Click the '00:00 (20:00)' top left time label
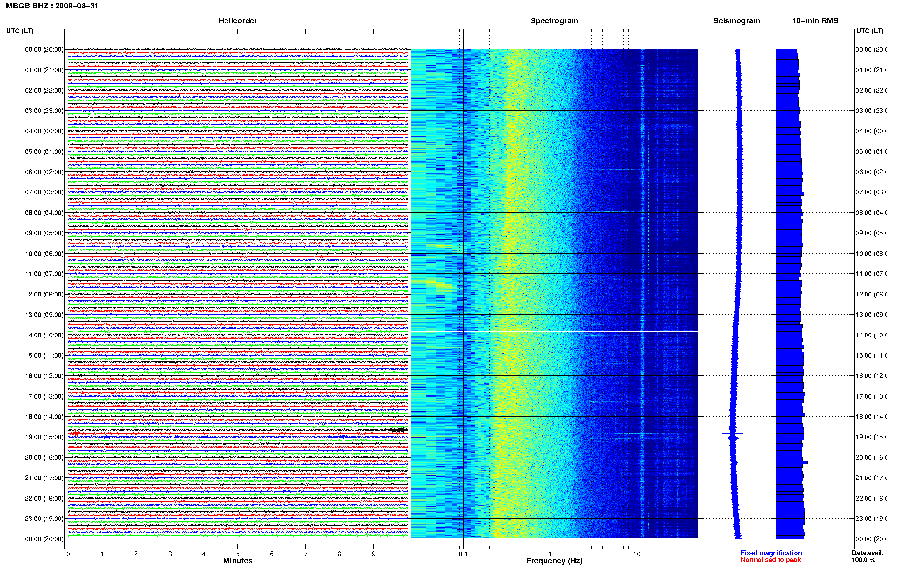The width and height of the screenshot is (924, 578). click(44, 49)
